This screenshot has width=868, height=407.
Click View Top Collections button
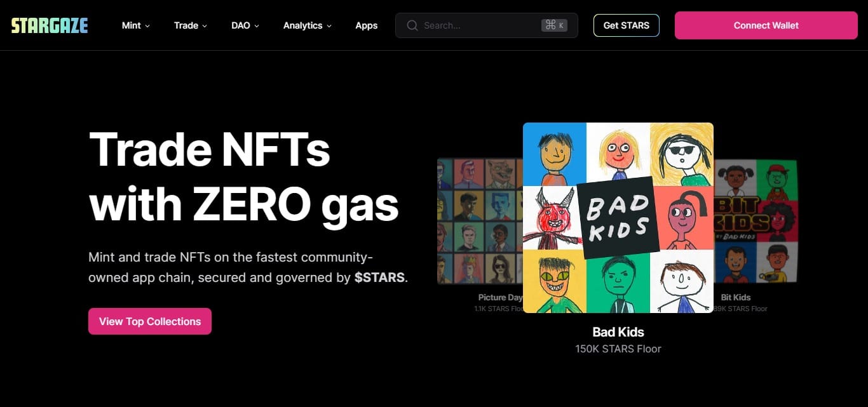(150, 321)
